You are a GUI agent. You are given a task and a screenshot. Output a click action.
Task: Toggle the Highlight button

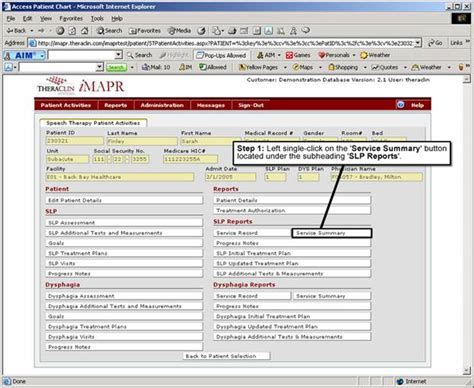coord(174,55)
